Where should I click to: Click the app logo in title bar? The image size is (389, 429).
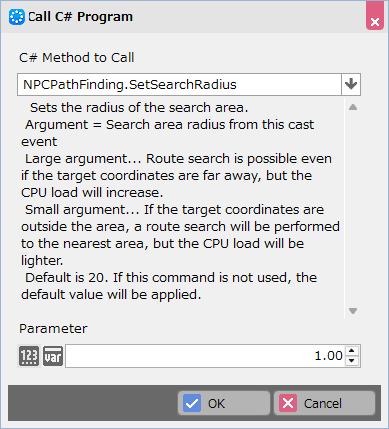(17, 17)
